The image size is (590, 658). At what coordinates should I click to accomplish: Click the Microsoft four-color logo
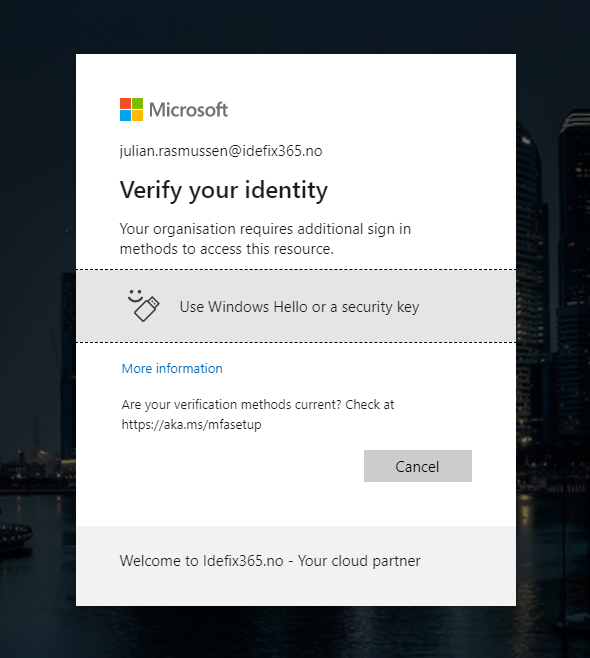[131, 110]
